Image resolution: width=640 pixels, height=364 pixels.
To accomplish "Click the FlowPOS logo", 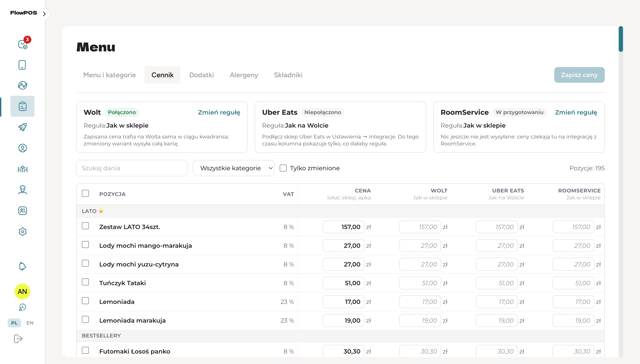I will coord(24,13).
